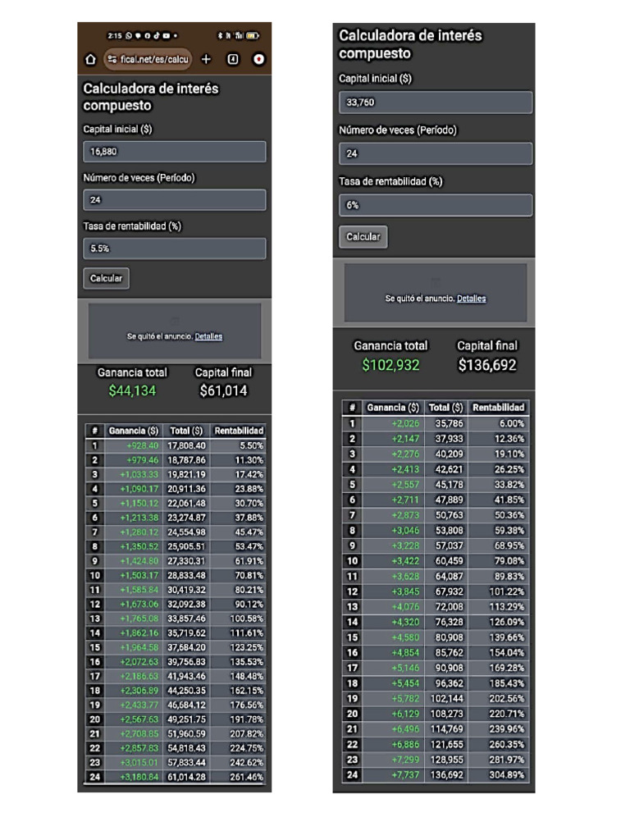Open Detalles link in right ad notice
This screenshot has width=630, height=840.
[x=471, y=299]
